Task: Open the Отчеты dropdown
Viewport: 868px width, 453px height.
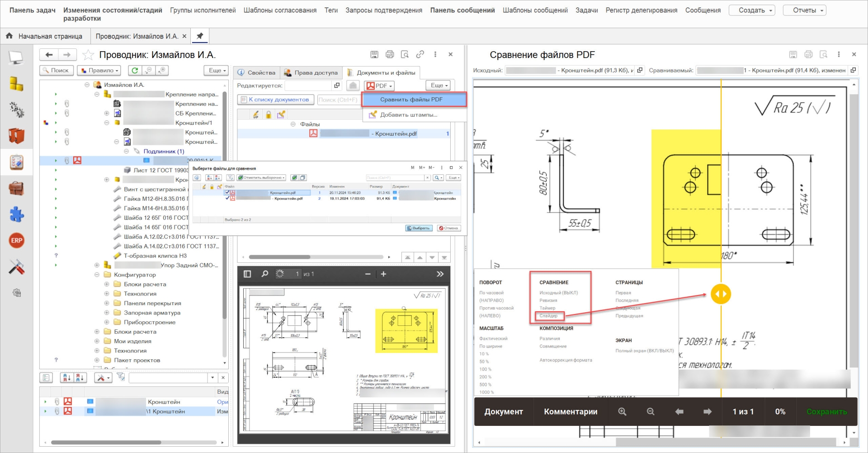Action: 804,10
